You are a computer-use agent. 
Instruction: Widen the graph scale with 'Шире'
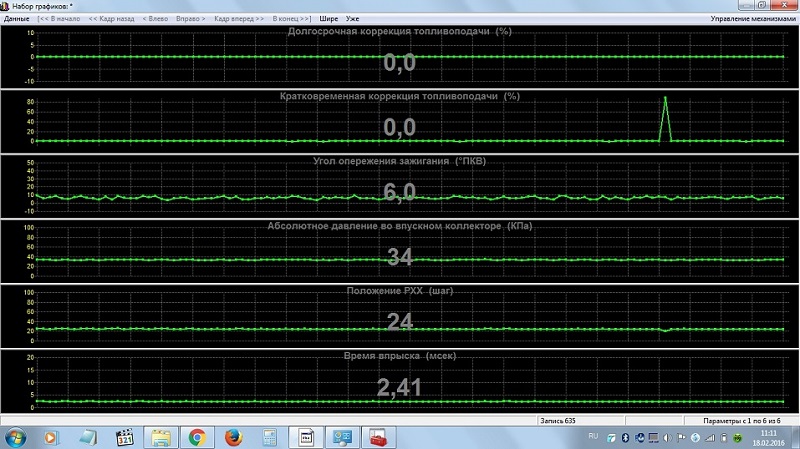tap(328, 19)
